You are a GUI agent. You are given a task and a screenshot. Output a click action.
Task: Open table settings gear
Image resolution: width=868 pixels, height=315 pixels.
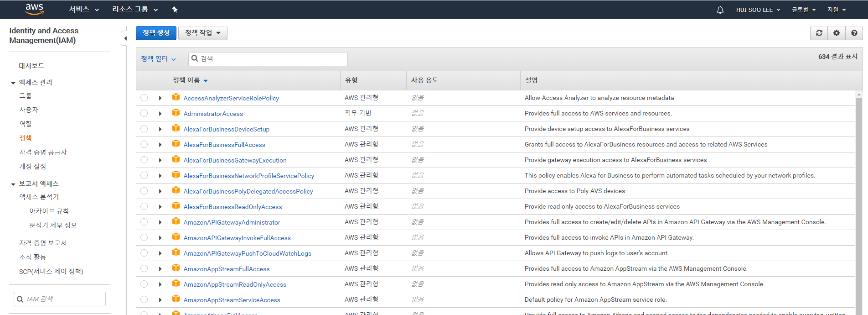(836, 33)
